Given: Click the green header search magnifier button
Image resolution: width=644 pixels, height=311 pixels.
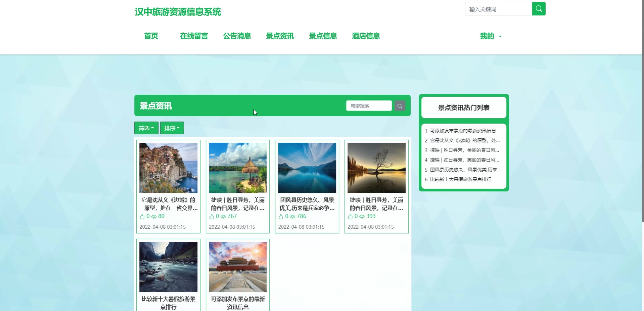Looking at the screenshot, I should [x=539, y=9].
